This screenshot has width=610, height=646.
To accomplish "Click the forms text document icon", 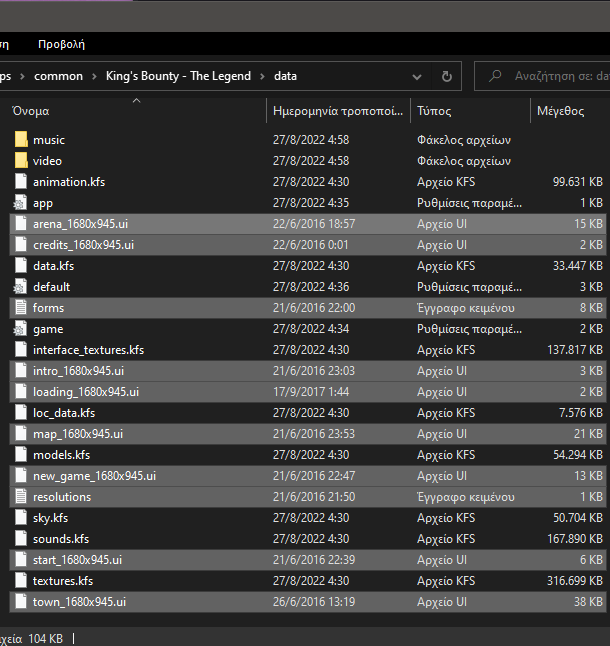I will pyautogui.click(x=21, y=308).
